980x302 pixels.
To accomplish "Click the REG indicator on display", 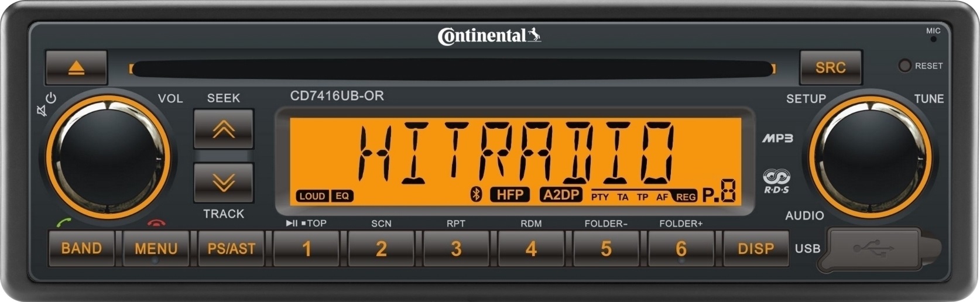I will [x=686, y=197].
